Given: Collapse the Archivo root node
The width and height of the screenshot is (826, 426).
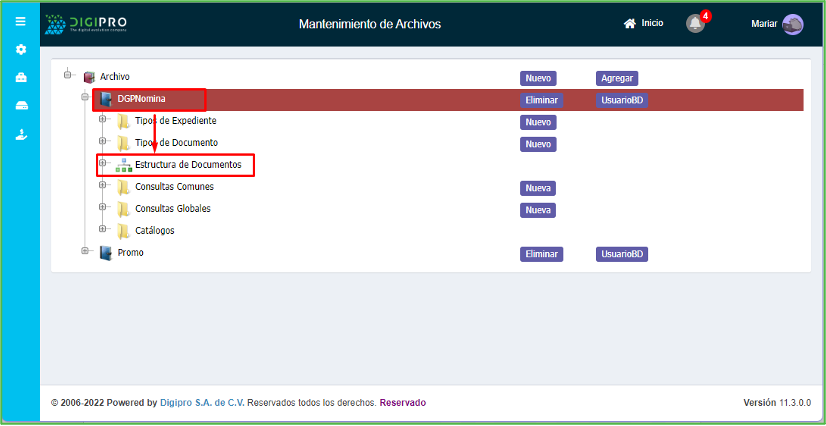Looking at the screenshot, I should pos(68,75).
